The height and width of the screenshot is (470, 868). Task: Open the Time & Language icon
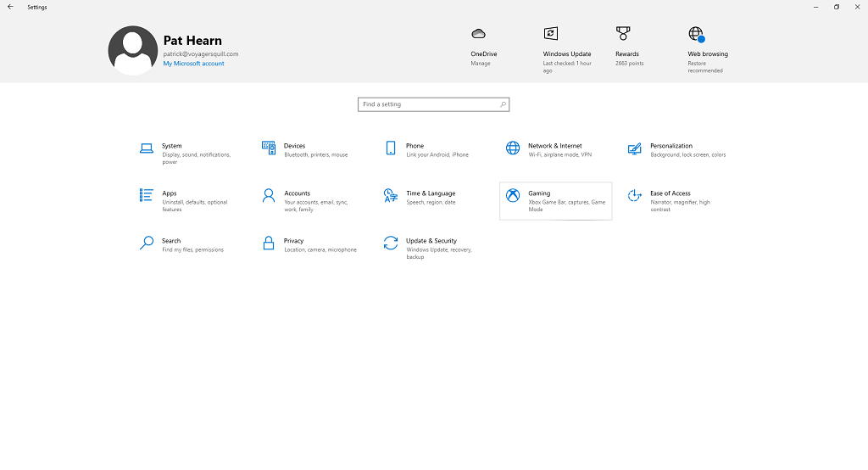(391, 196)
